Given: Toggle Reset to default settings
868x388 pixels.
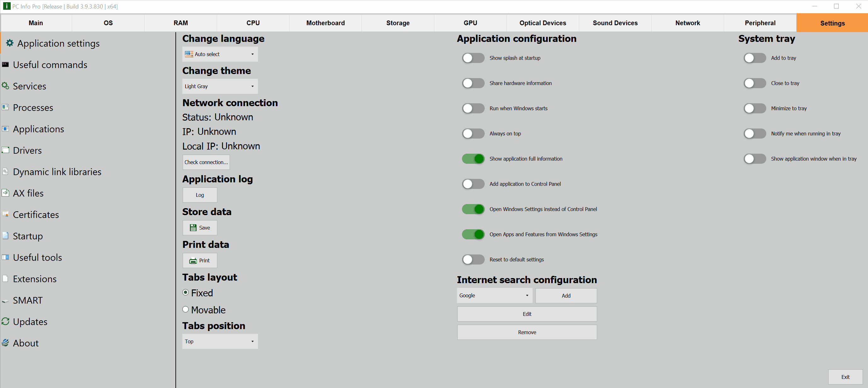Looking at the screenshot, I should click(473, 260).
